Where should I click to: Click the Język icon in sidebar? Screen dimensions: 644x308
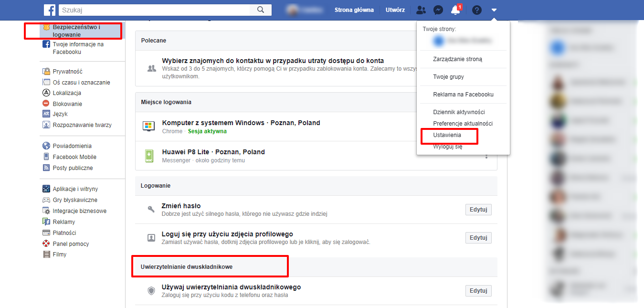46,114
